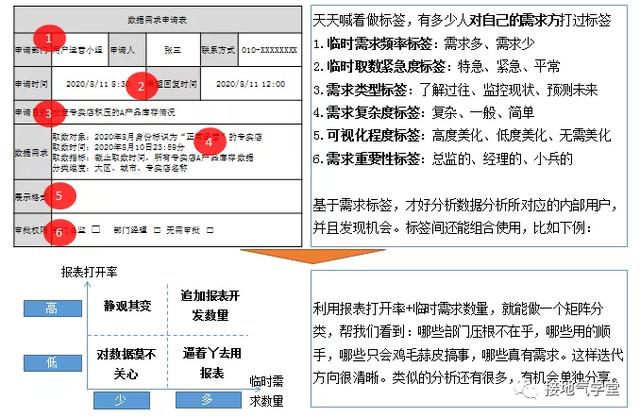Screen dimensions: 640x417
Task: Click the line 需求类型标签
Action: coord(455,89)
